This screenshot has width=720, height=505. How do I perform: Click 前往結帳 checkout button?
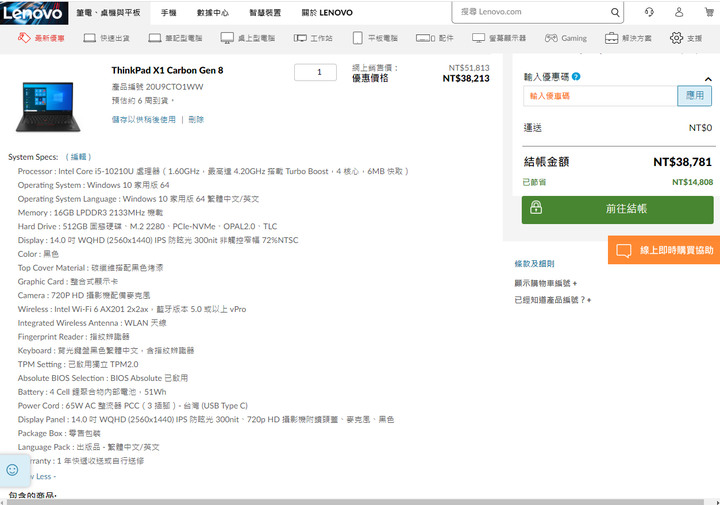click(617, 209)
